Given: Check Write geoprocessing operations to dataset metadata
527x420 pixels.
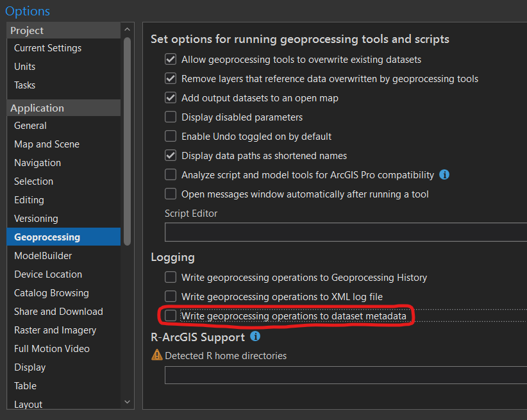Looking at the screenshot, I should [x=171, y=315].
